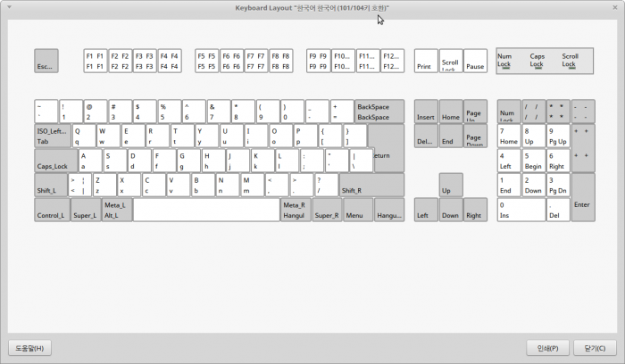
Task: Click the Super_L key
Action: pos(86,210)
